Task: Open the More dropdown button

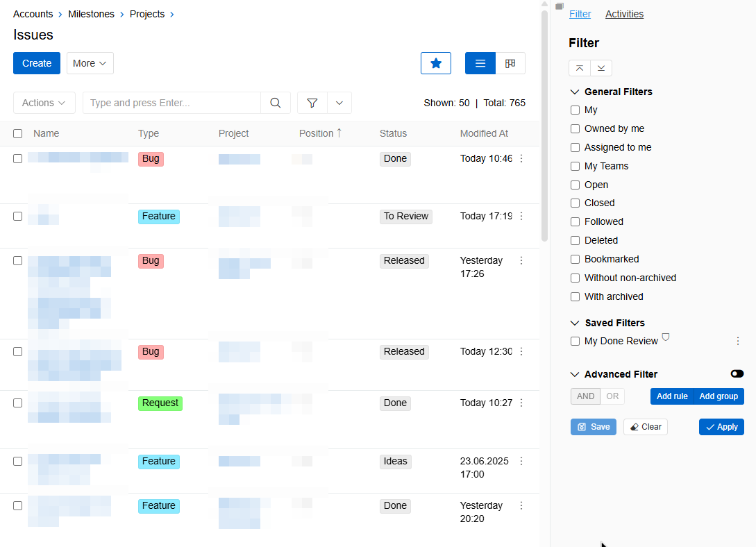Action: (90, 63)
